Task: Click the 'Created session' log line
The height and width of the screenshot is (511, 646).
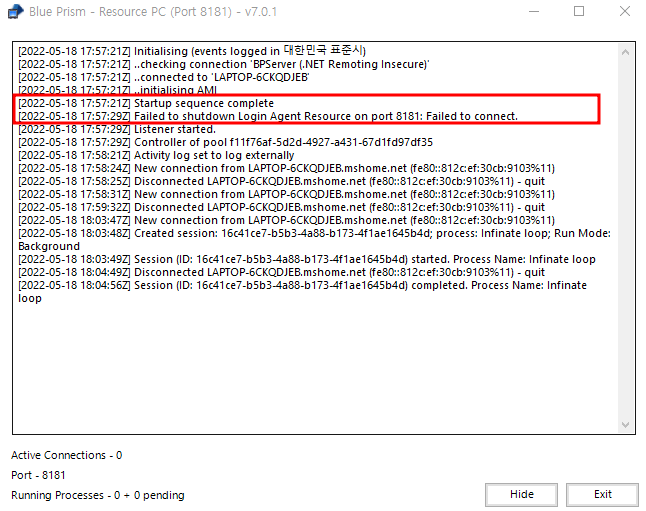Action: point(314,240)
